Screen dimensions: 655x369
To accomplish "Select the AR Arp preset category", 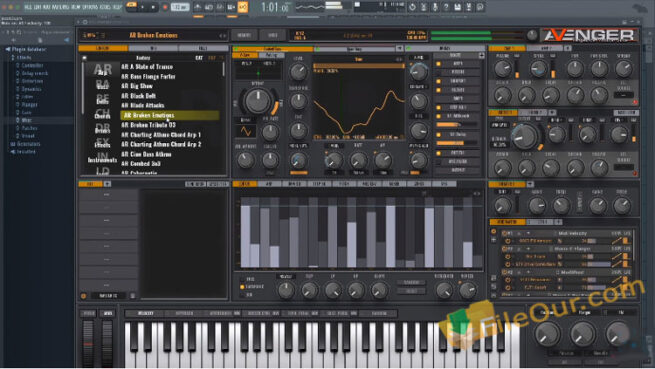I will click(102, 69).
